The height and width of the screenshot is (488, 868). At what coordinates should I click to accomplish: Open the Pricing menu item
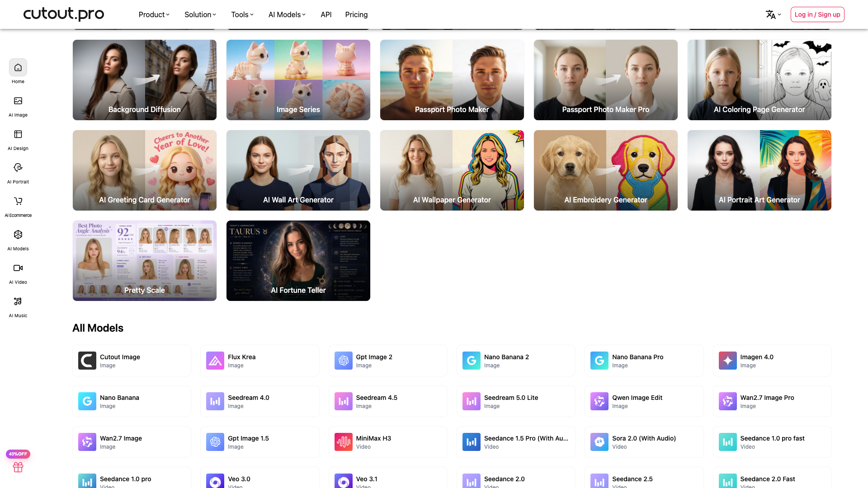pos(356,14)
